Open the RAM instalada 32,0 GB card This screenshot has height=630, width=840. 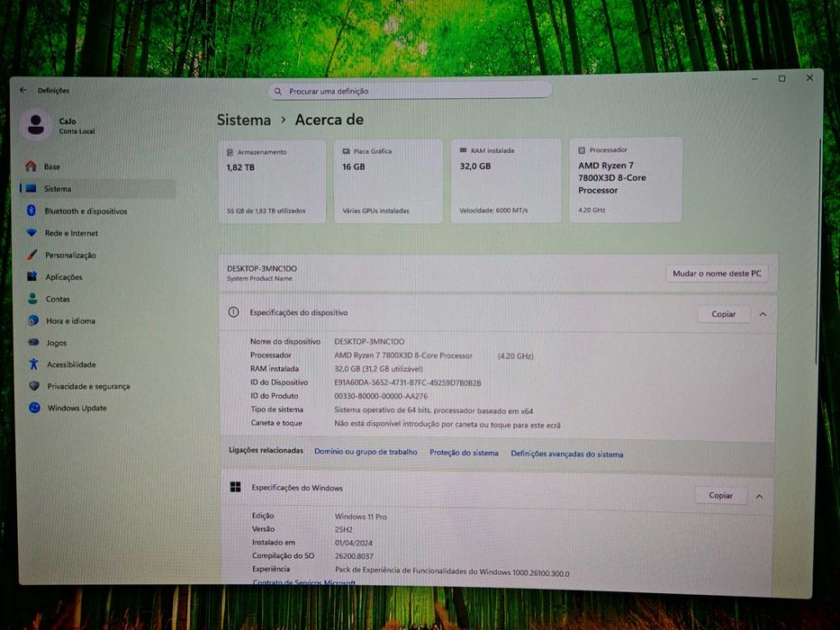pos(506,181)
